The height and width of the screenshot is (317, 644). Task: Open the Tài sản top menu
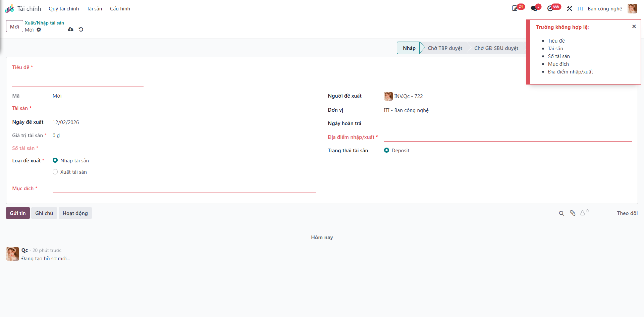pos(94,9)
